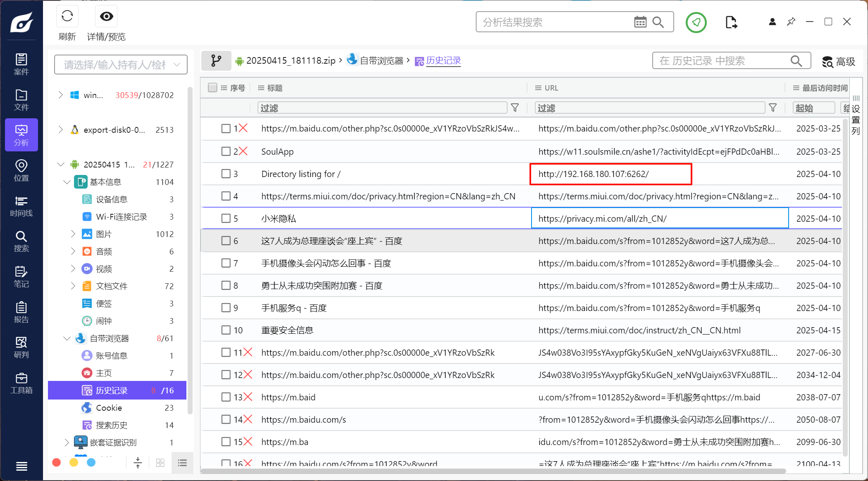
Task: Click the branch tree icon button
Action: (x=216, y=61)
